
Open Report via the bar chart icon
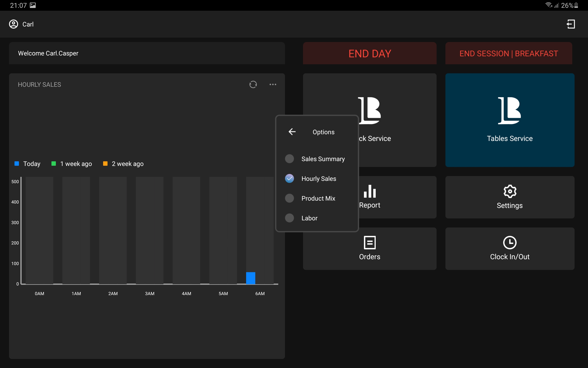[x=370, y=191]
